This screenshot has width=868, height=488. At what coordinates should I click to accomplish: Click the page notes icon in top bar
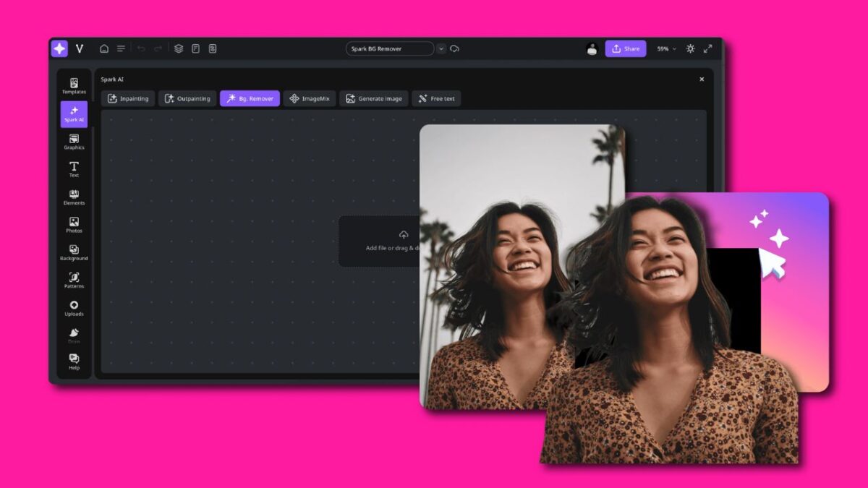click(x=195, y=48)
